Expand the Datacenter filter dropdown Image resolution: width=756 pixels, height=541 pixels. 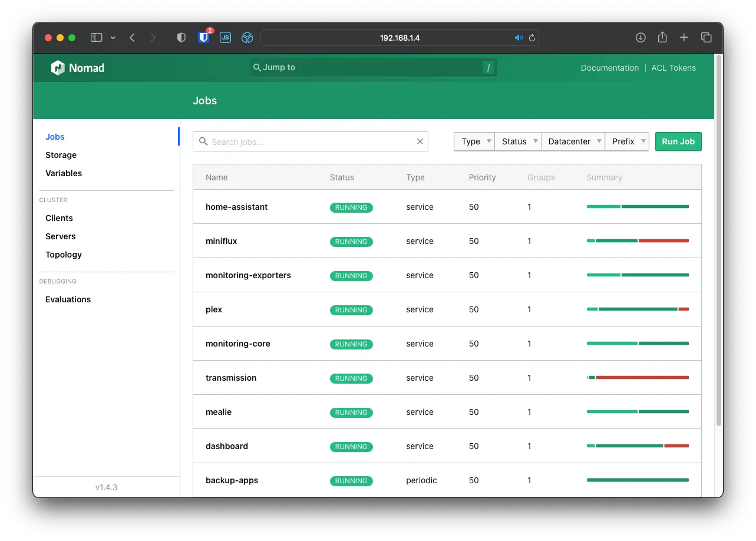573,141
